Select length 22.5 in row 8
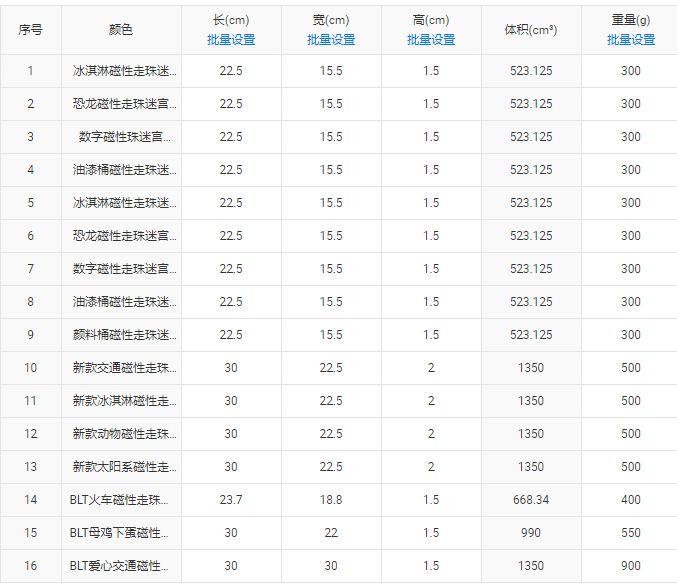This screenshot has width=677, height=586. 231,302
